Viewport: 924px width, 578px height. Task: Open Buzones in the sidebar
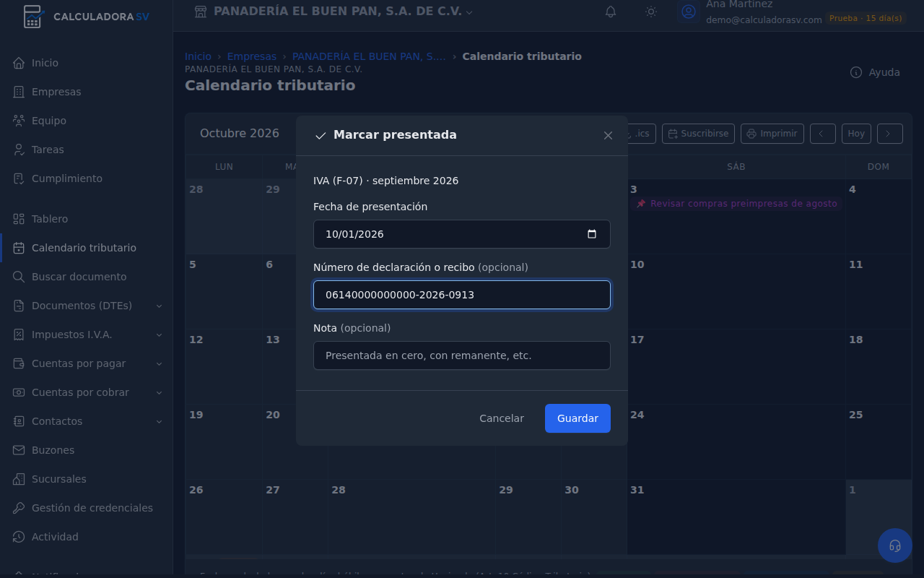87,450
